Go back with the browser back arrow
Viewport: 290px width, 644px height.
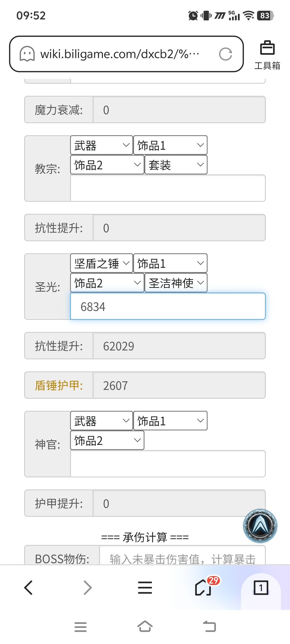(x=28, y=588)
